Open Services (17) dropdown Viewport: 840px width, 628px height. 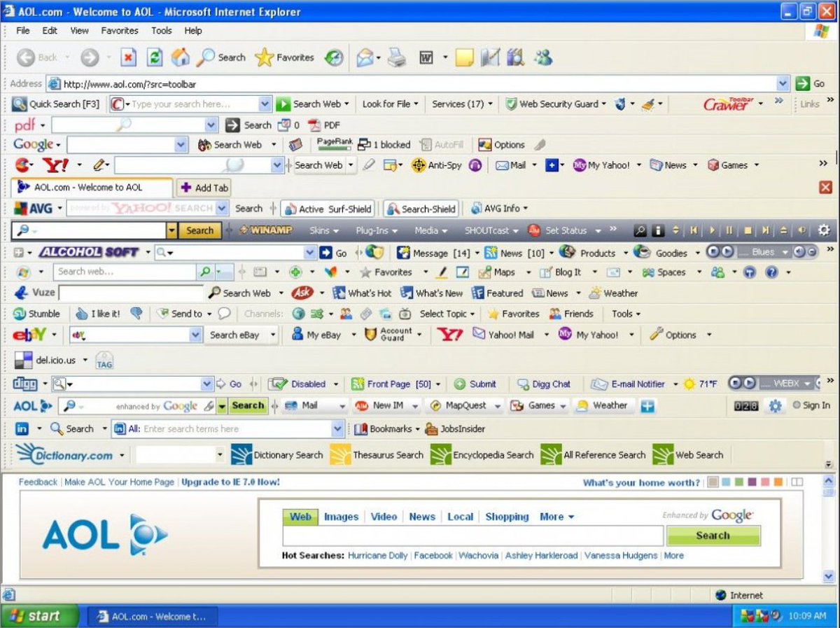click(x=462, y=104)
